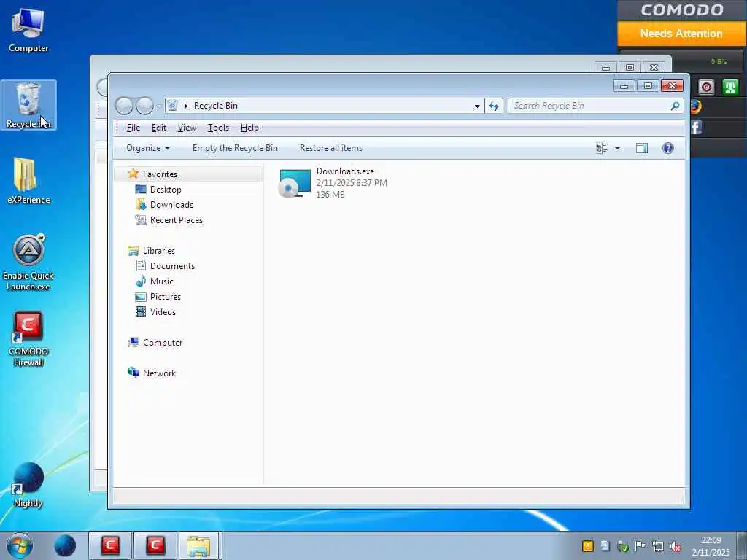Open the File menu
The width and height of the screenshot is (747, 560).
point(133,128)
